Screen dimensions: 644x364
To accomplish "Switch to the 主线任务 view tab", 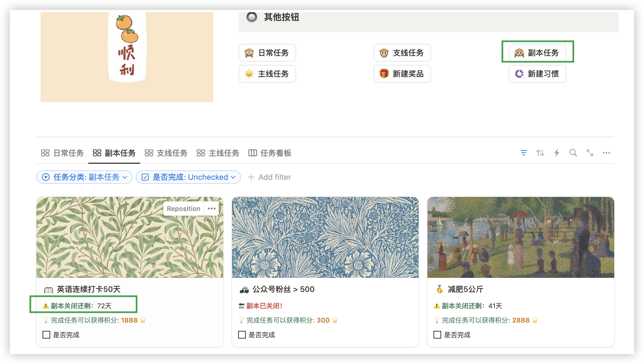I will [224, 153].
